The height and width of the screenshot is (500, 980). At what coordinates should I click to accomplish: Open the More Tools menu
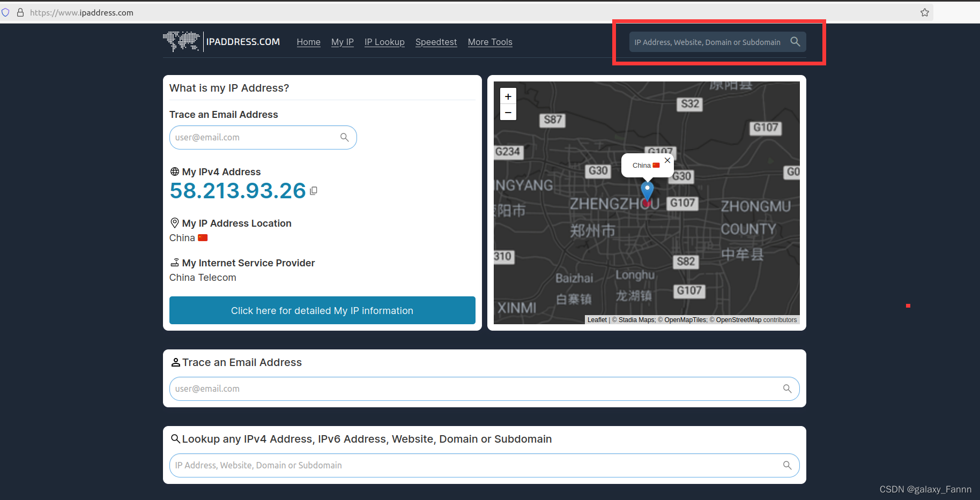(490, 42)
